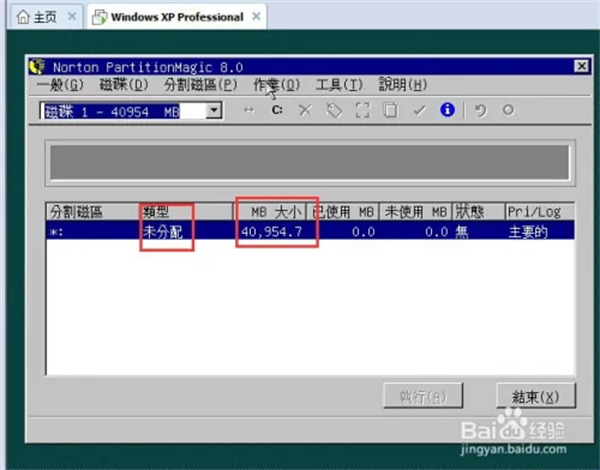Close the 主页 tab
The height and width of the screenshot is (470, 600).
point(72,16)
